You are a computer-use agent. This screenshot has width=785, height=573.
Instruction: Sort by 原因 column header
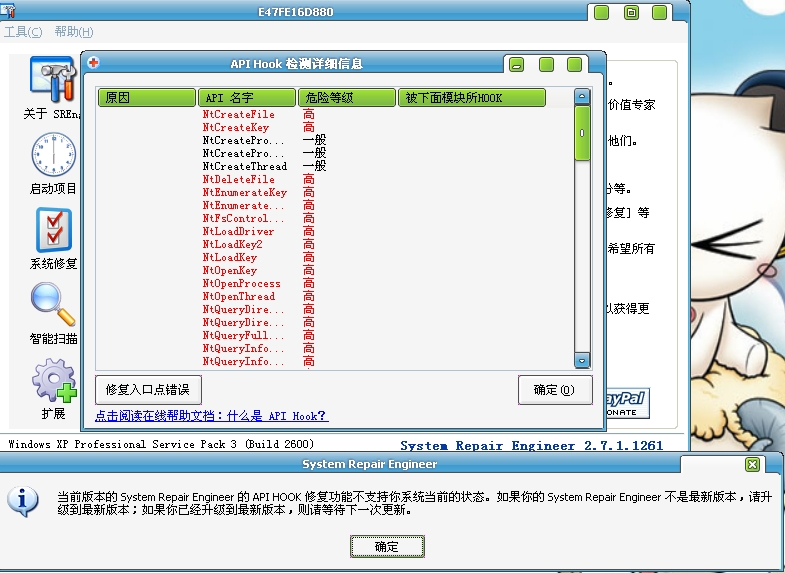(x=147, y=98)
